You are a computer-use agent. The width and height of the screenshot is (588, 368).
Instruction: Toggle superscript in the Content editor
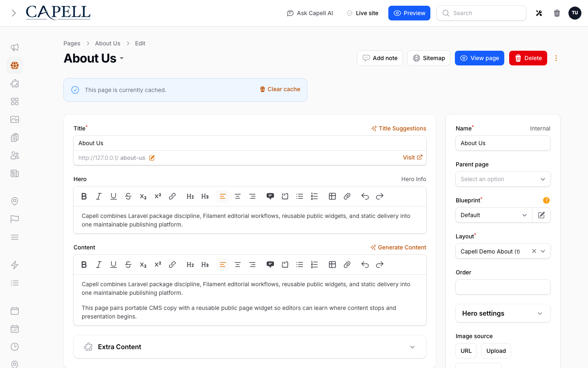click(x=158, y=265)
